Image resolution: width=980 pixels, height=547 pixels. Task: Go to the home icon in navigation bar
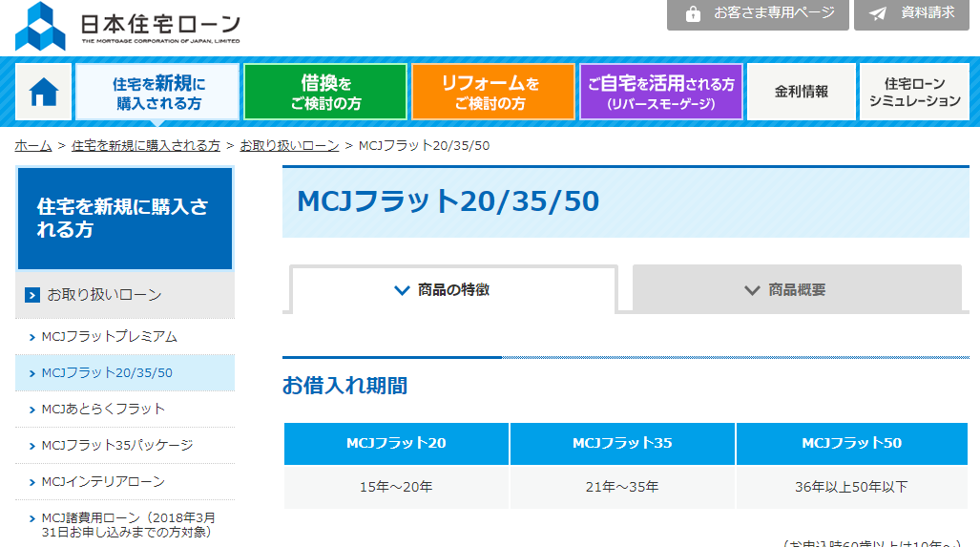[43, 92]
